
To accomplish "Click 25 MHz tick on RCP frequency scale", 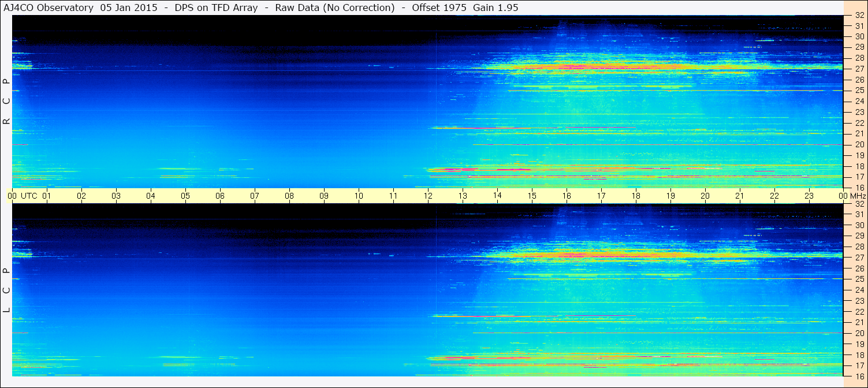I will (x=859, y=91).
